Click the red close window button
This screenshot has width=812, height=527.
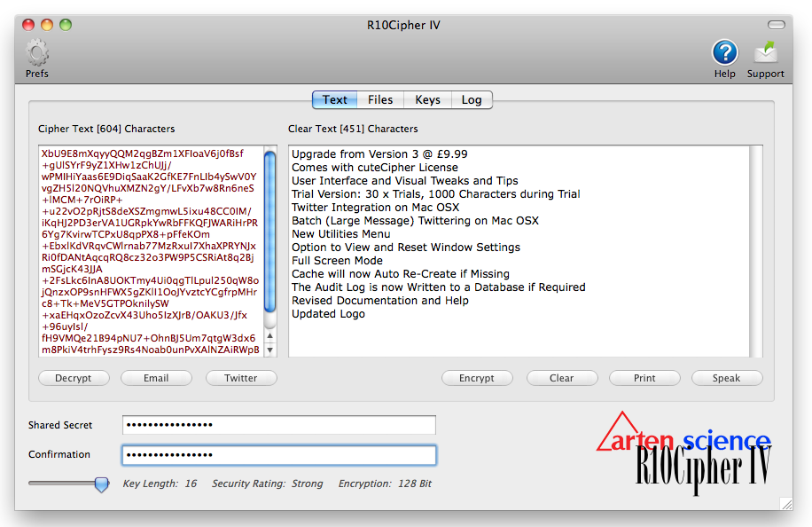(28, 25)
